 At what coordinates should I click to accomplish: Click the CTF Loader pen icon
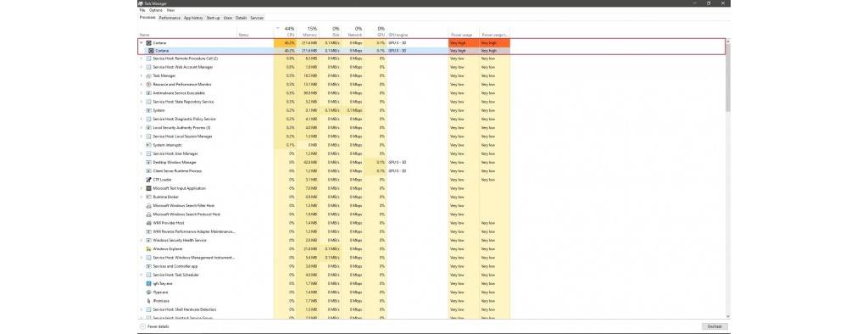pyautogui.click(x=148, y=180)
